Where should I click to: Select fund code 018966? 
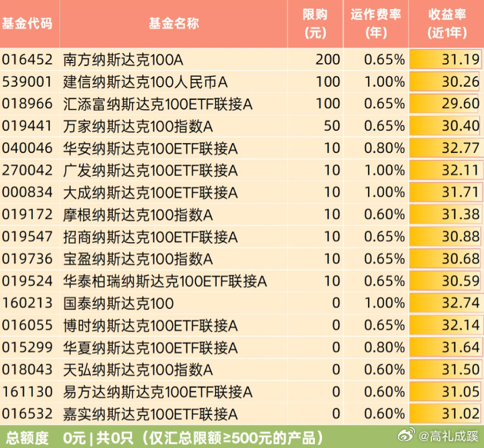pos(27,104)
